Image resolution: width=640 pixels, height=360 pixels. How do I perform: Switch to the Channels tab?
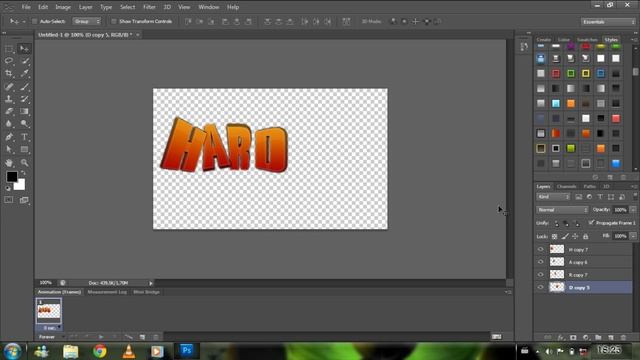(x=566, y=187)
